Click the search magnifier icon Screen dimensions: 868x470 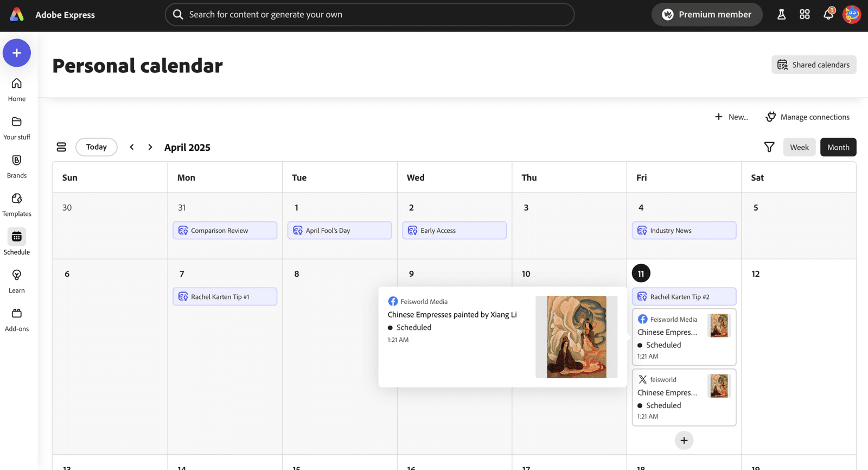[x=178, y=15]
